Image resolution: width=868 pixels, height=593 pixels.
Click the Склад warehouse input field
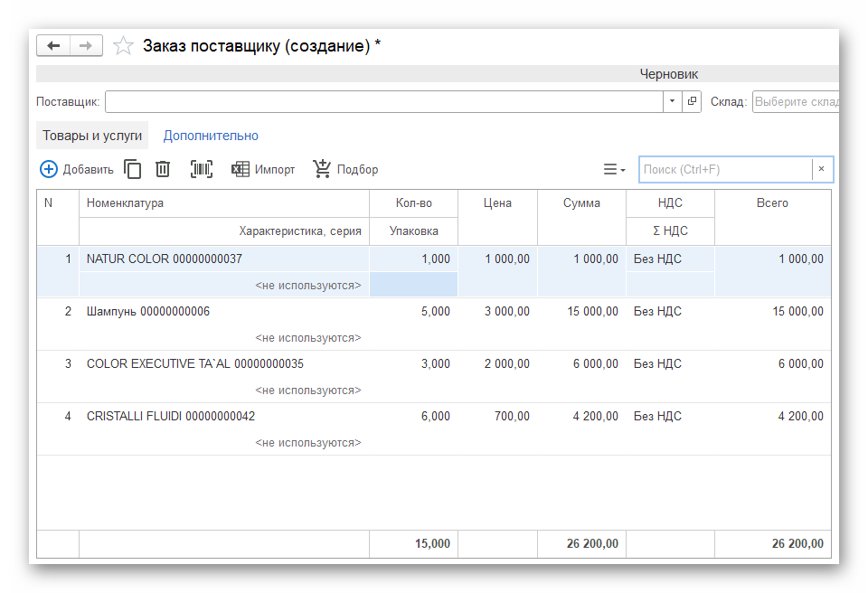[796, 101]
